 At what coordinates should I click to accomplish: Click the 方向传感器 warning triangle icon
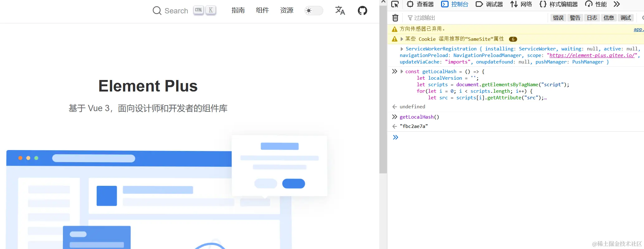tap(395, 29)
